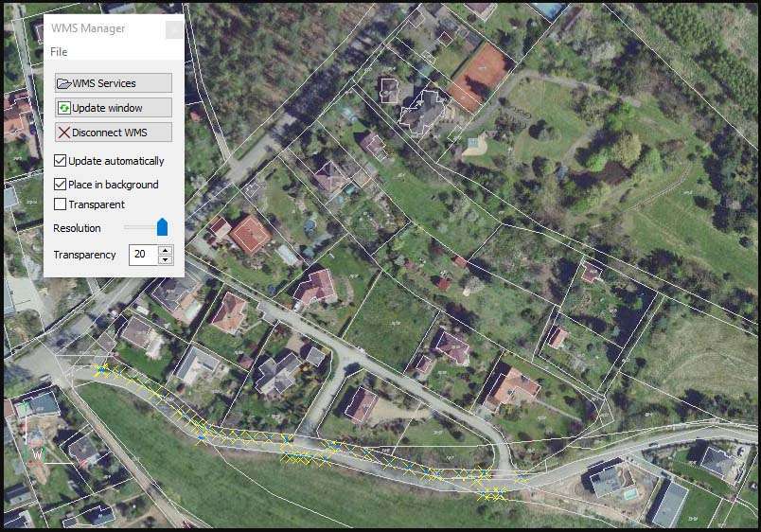Image resolution: width=761 pixels, height=532 pixels.
Task: Click Disconnect WMS button
Action: pos(113,132)
